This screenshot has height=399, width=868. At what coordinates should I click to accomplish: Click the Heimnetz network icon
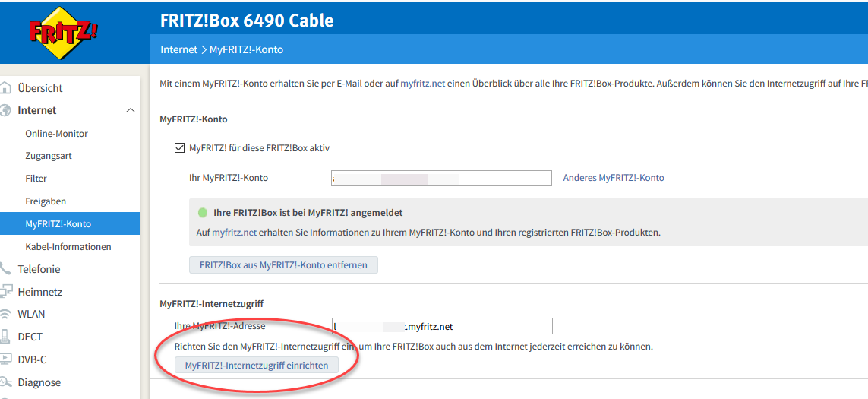click(x=6, y=292)
